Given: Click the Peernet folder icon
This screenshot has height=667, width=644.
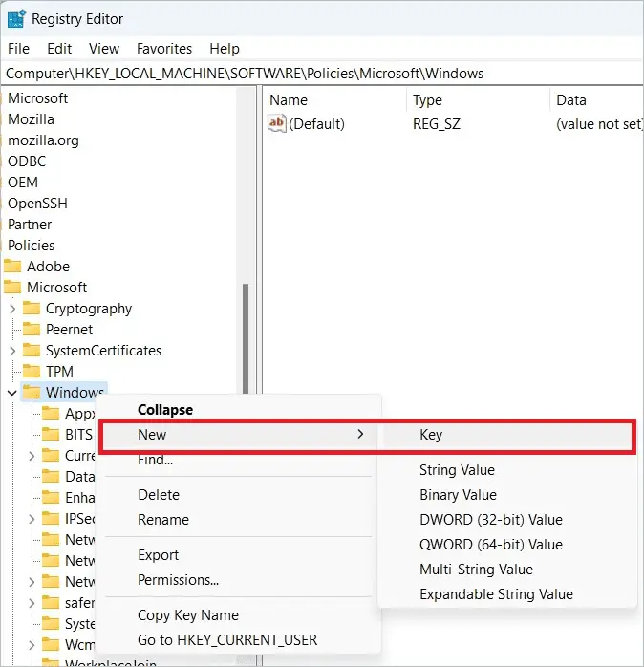Looking at the screenshot, I should (32, 330).
